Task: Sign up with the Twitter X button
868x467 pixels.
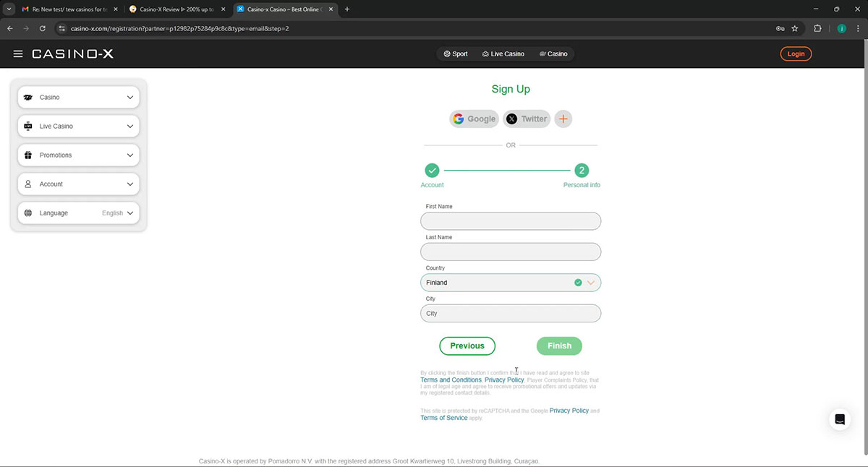Action: 527,119
